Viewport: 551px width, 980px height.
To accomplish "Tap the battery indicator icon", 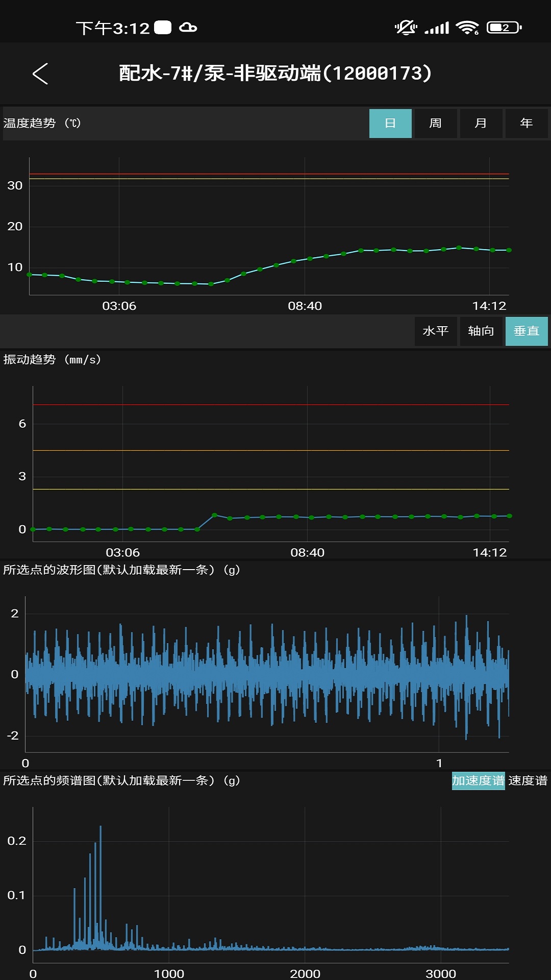I will pos(504,28).
